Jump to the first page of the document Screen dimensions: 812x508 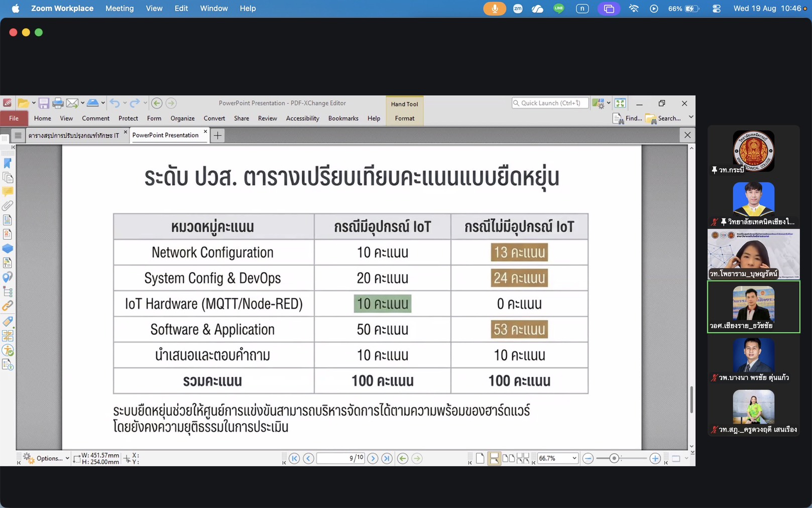tap(294, 458)
